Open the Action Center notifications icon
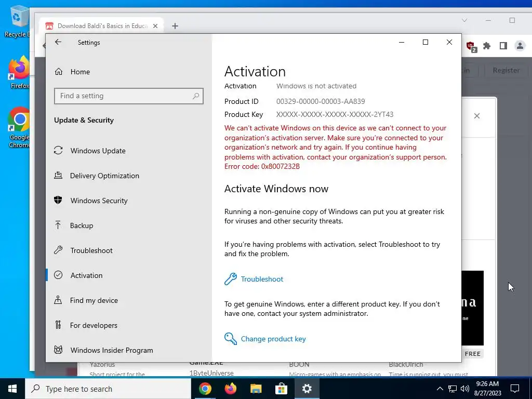The image size is (532, 399). (515, 389)
